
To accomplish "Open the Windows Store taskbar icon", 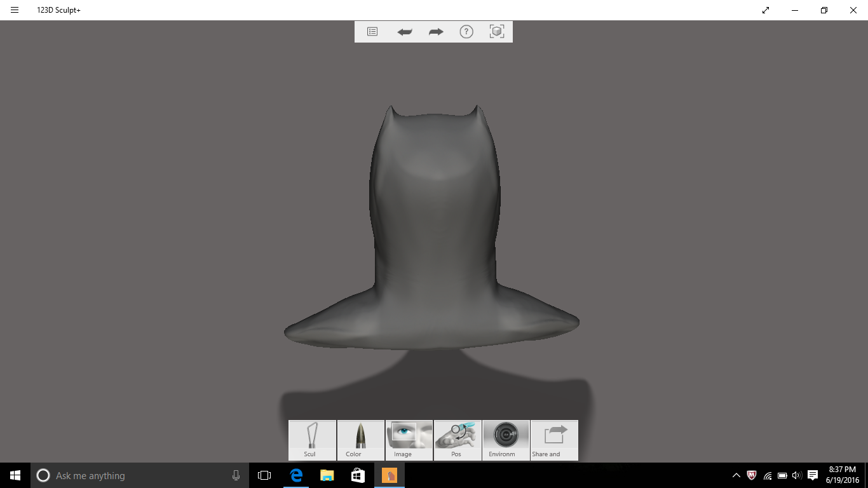I will click(358, 475).
